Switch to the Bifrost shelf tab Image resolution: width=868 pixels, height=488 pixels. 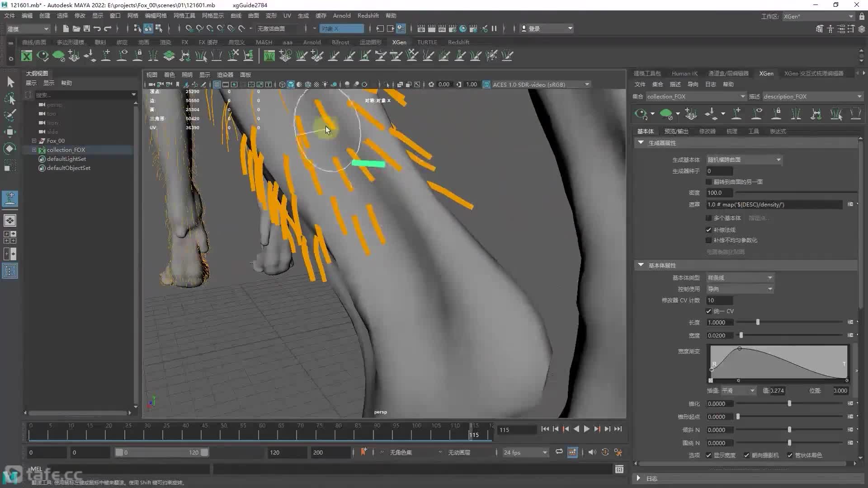pos(340,42)
